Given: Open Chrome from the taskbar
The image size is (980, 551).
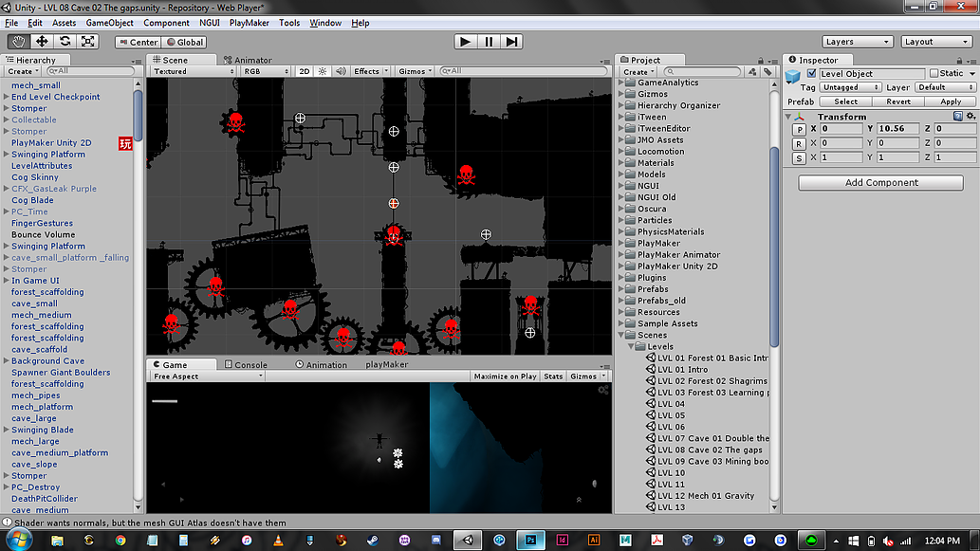Looking at the screenshot, I should click(x=120, y=541).
